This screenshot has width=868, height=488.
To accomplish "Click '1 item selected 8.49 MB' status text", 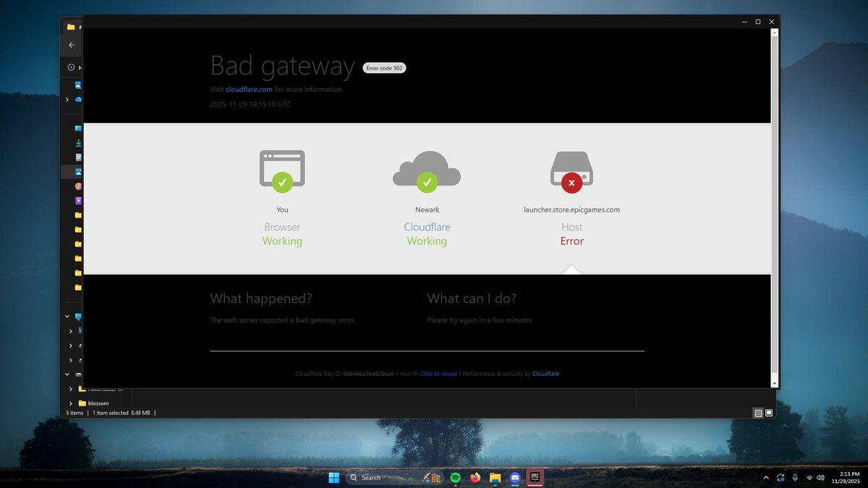I will pos(122,413).
